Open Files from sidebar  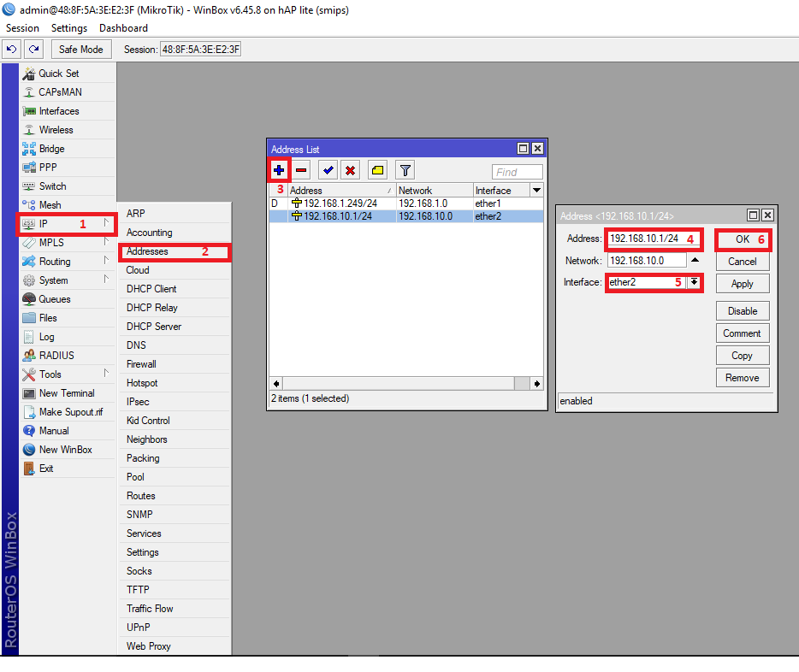coord(68,318)
